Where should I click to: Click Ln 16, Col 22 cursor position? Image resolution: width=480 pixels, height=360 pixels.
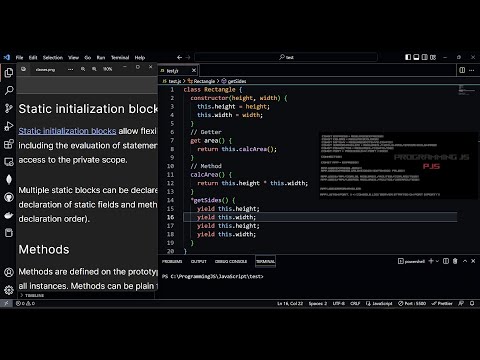coord(290,303)
